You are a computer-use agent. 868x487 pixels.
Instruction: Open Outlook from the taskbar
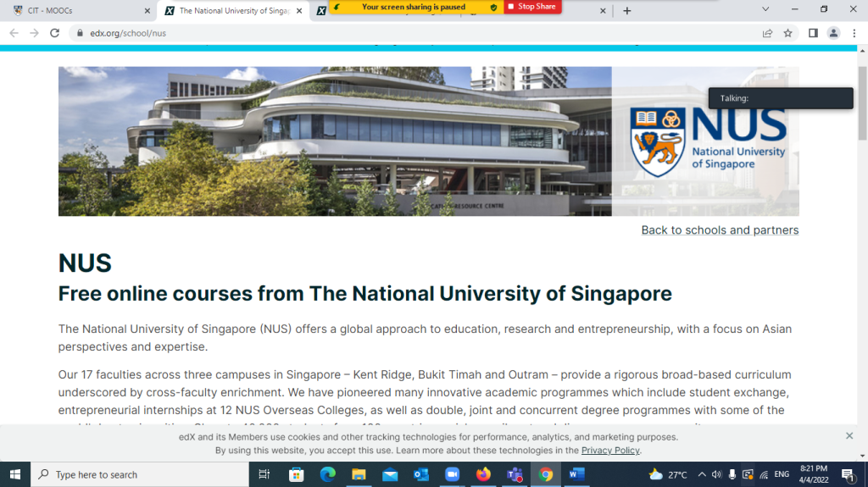[x=420, y=474]
